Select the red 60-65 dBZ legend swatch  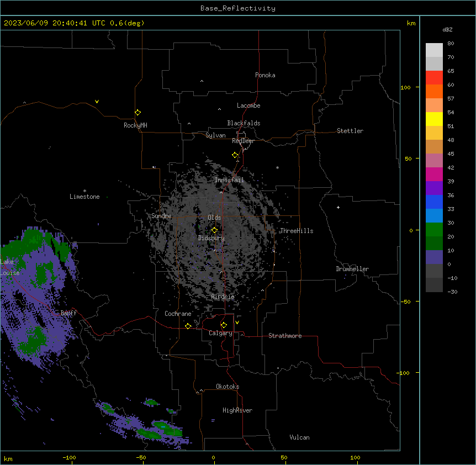[x=434, y=78]
